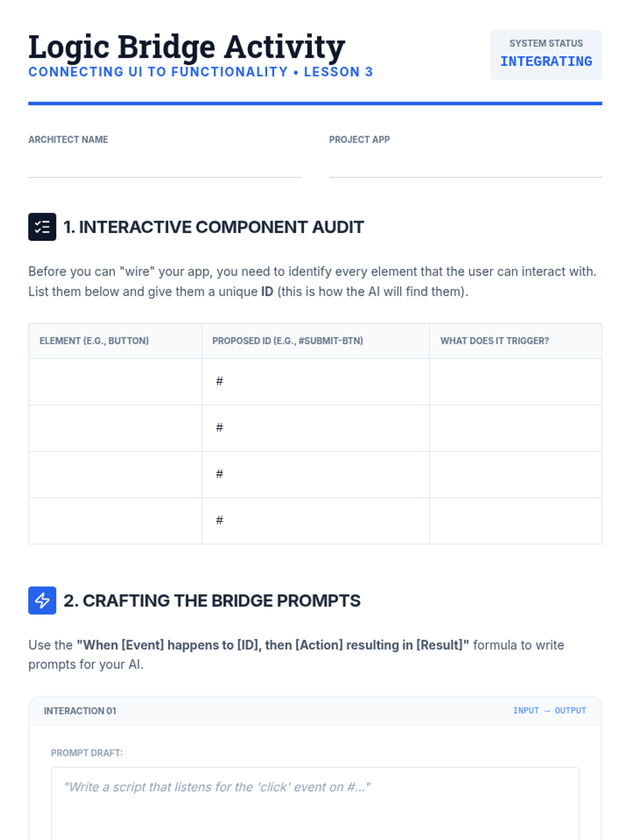Click the Interaction 01 card header

315,711
